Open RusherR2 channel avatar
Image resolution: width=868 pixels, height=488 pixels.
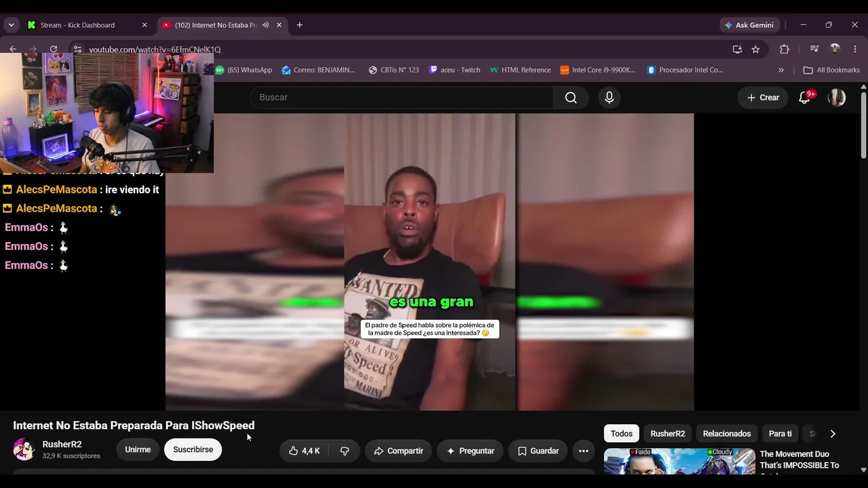click(x=24, y=449)
